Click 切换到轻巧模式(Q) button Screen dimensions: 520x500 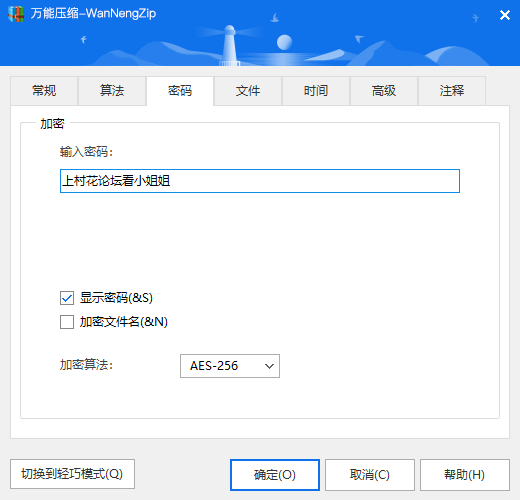tap(72, 474)
